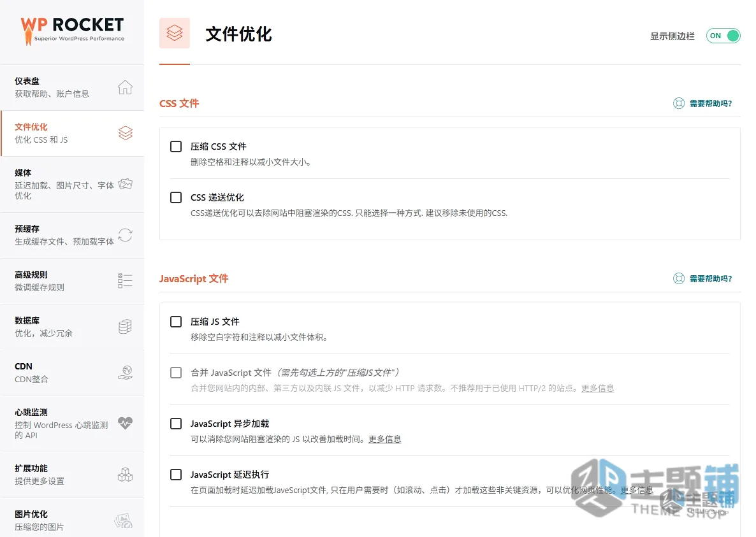Click 需要帮助吗? link for JavaScript 文件
756x537 pixels.
711,279
